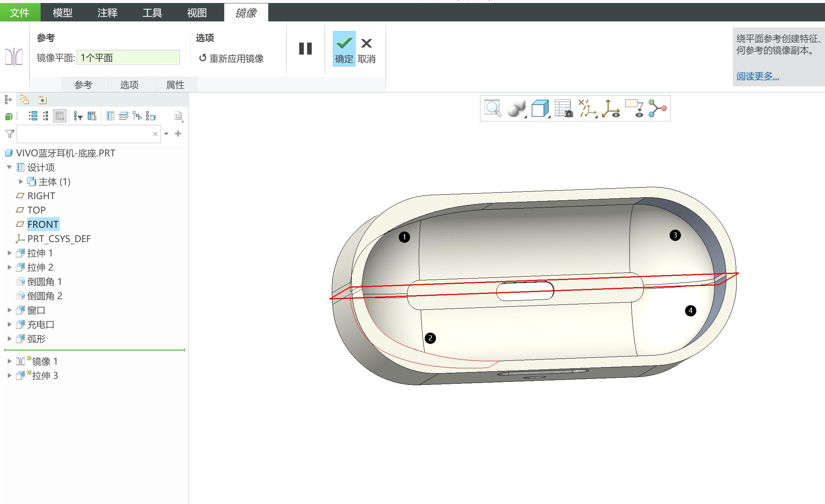Expand the 充电口 feature node
The width and height of the screenshot is (825, 504).
(10, 324)
